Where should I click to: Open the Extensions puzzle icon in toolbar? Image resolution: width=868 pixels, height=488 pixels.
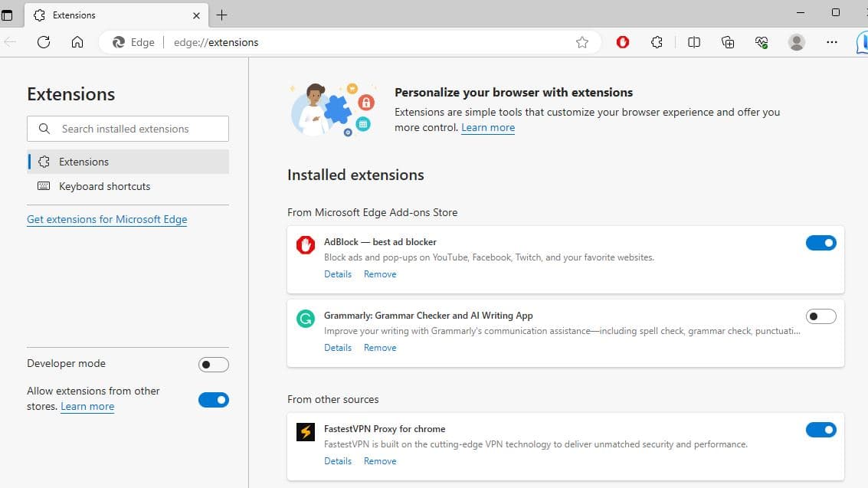657,42
